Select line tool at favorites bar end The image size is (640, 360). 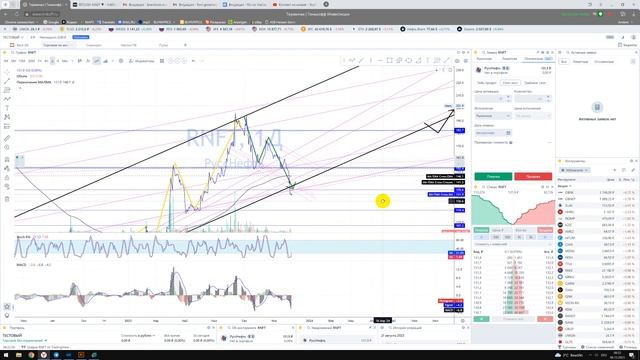(447, 60)
